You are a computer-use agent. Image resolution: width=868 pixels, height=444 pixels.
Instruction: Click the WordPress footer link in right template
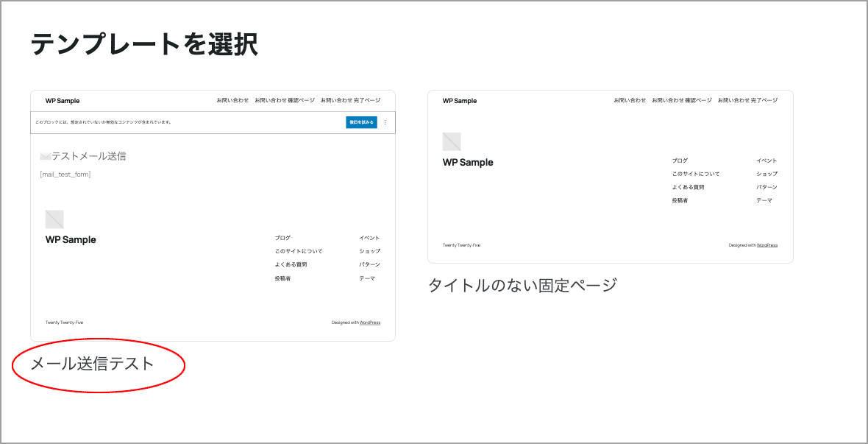[x=766, y=245]
